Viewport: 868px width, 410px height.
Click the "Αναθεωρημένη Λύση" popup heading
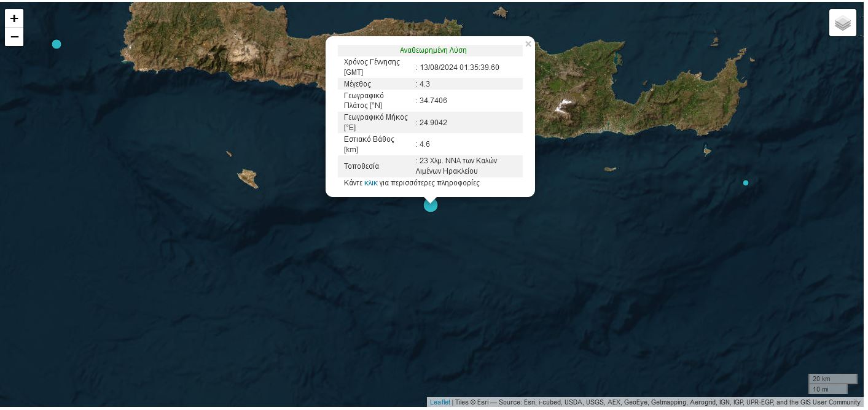[x=433, y=50]
